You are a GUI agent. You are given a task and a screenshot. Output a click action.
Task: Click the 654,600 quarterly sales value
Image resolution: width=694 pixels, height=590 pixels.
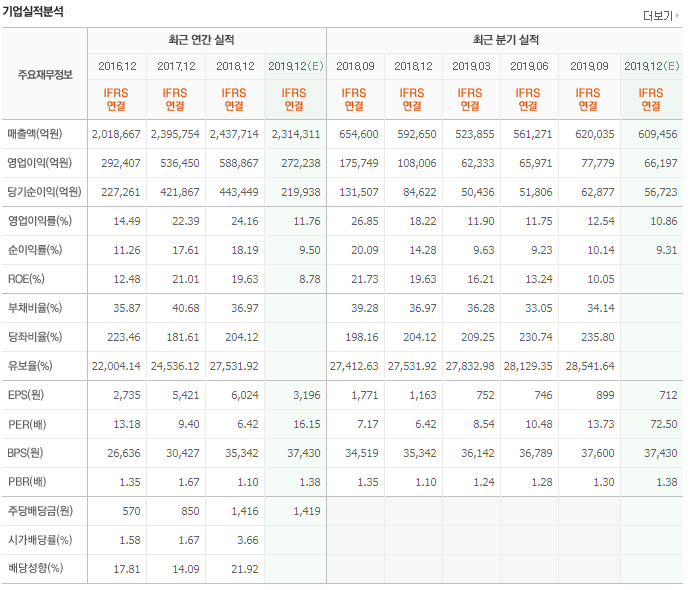[359, 134]
